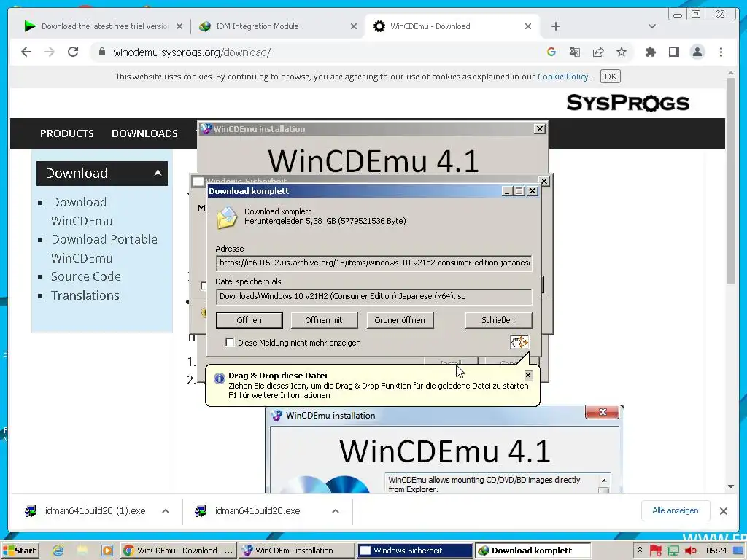The width and height of the screenshot is (747, 560).
Task: Click the Google search icon in address bar
Action: [551, 52]
